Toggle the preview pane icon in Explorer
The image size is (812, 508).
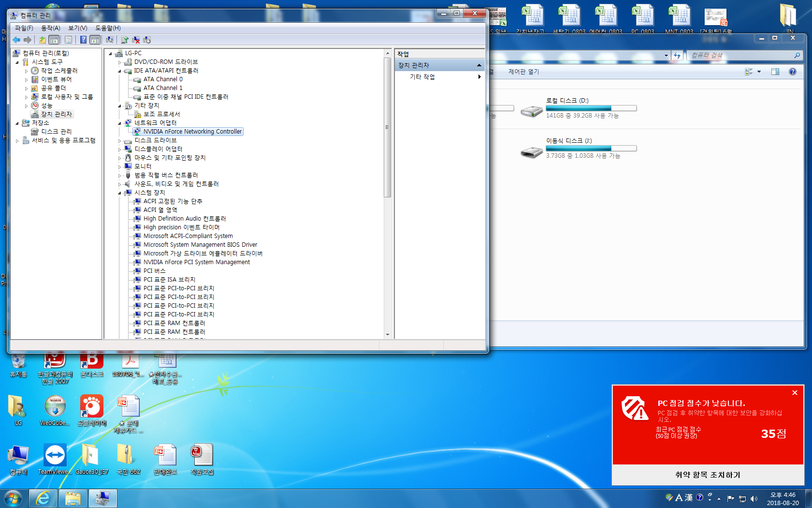pyautogui.click(x=775, y=72)
